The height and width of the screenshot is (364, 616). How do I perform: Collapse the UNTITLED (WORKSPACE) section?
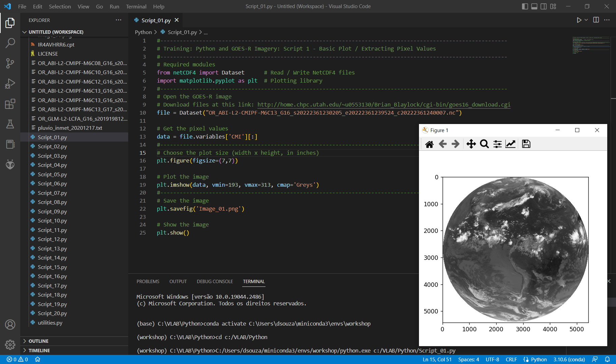point(74,32)
